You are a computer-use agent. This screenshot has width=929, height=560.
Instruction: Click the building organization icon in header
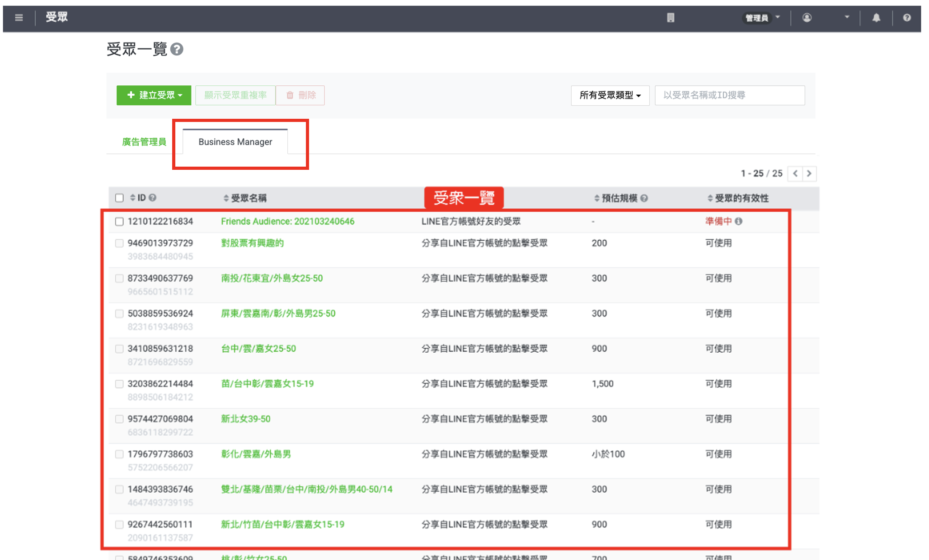[671, 18]
